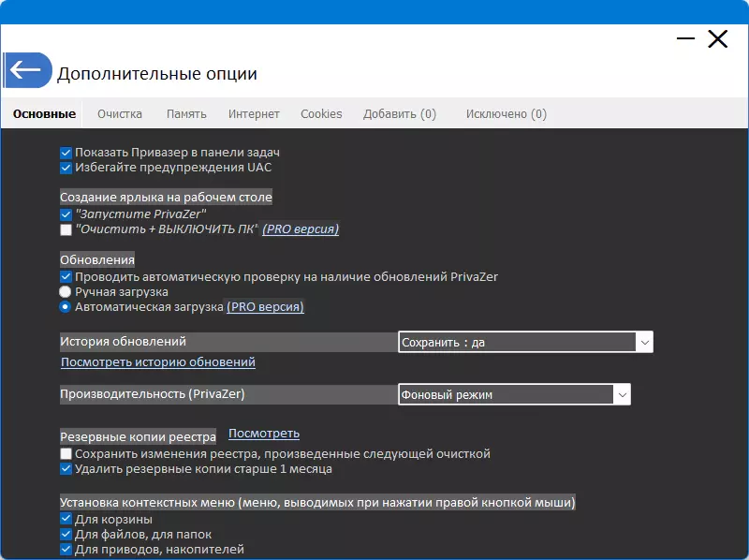Go back with the blue arrow button

(28, 70)
